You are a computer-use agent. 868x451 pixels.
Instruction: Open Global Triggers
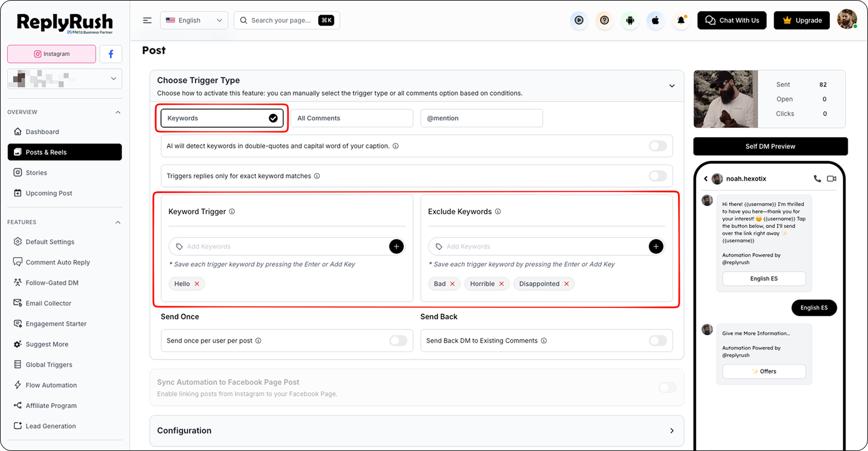tap(65, 365)
